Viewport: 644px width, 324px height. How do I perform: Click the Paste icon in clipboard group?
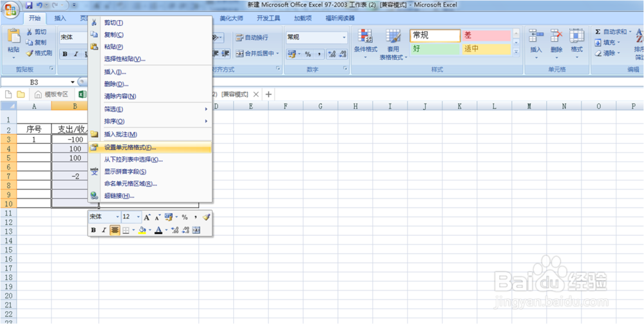click(14, 36)
